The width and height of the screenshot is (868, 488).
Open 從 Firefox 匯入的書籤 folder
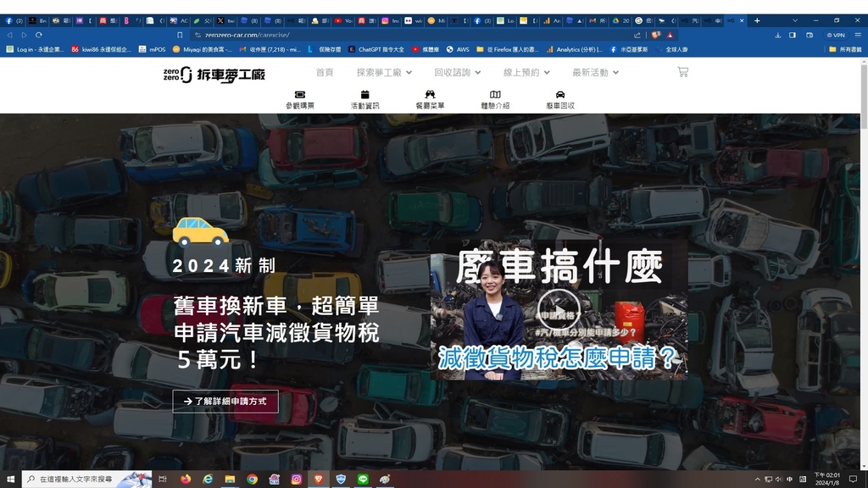[x=507, y=49]
